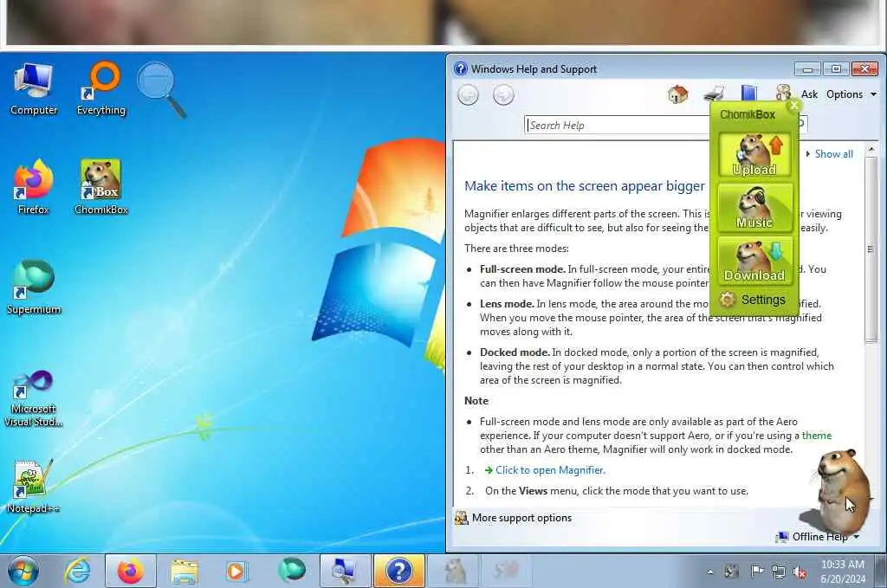Screen dimensions: 887x588
Task: Open Firefox from the taskbar
Action: [130, 571]
